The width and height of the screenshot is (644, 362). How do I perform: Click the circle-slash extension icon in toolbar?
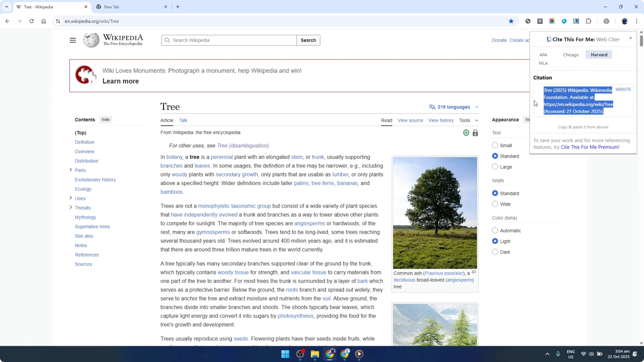pos(528,21)
